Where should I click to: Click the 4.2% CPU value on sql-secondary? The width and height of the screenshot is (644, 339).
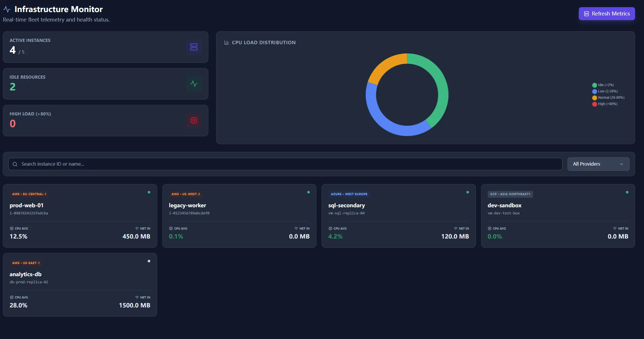point(335,236)
